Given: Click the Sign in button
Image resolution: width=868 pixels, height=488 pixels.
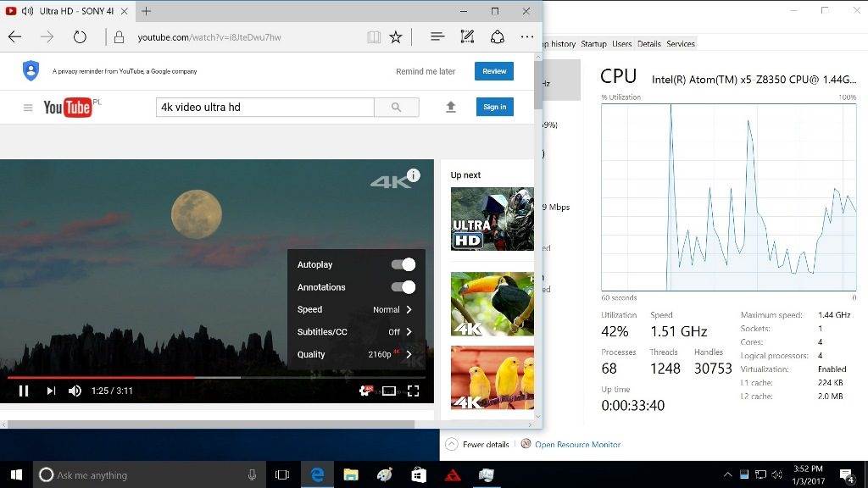Looking at the screenshot, I should click(x=494, y=107).
